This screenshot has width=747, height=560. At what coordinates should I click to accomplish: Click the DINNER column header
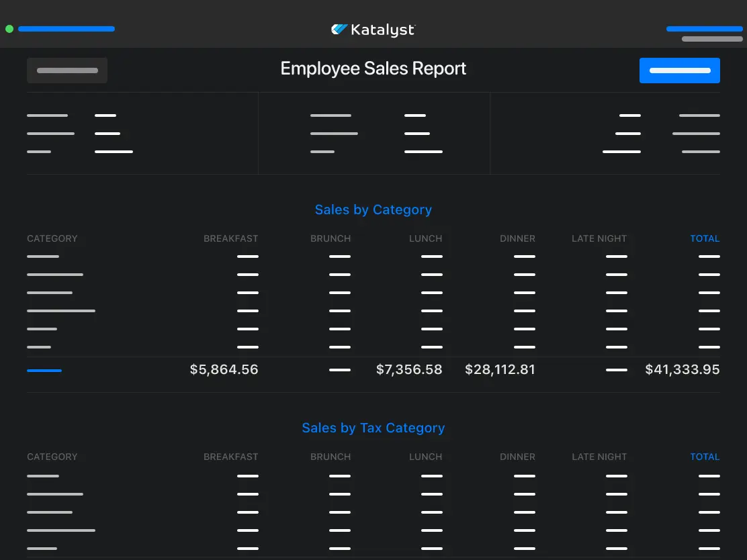coord(517,238)
